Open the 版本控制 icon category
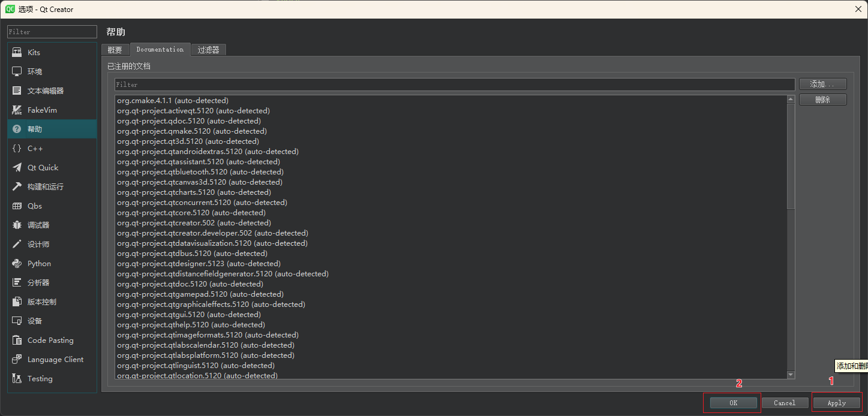 coord(17,302)
